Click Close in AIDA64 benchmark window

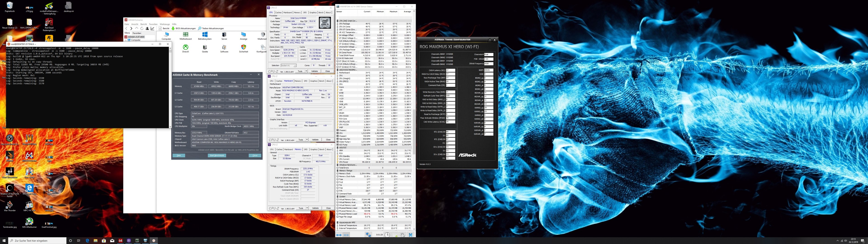pos(255,155)
